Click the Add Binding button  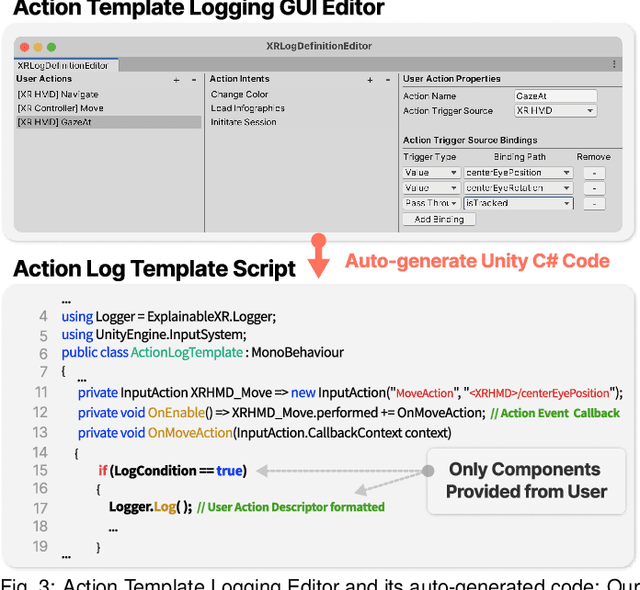point(438,219)
